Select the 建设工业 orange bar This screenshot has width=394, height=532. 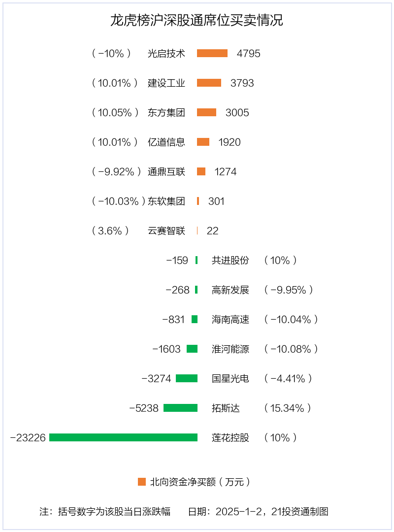click(x=209, y=83)
